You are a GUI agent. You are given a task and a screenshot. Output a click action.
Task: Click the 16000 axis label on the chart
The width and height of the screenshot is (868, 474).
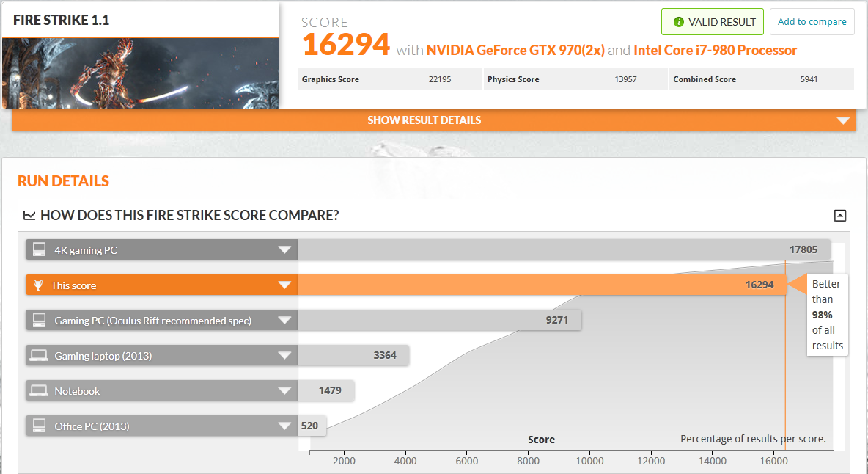pyautogui.click(x=773, y=462)
